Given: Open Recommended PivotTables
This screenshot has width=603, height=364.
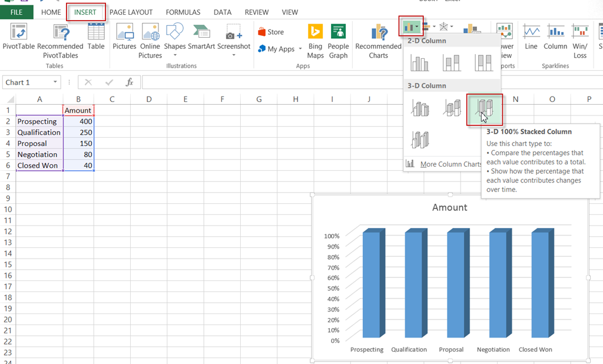Looking at the screenshot, I should (x=61, y=41).
